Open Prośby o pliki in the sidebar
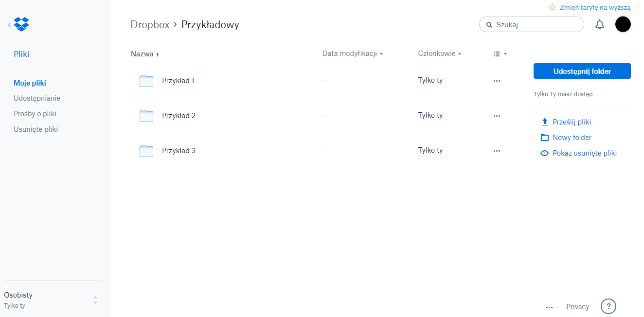Screen dimensions: 644x317 pyautogui.click(x=35, y=114)
